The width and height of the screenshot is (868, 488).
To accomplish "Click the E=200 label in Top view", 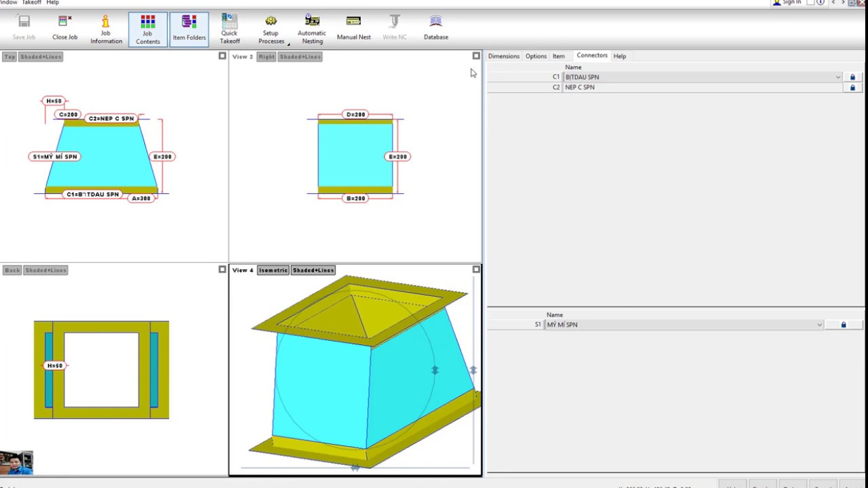I will (x=163, y=157).
